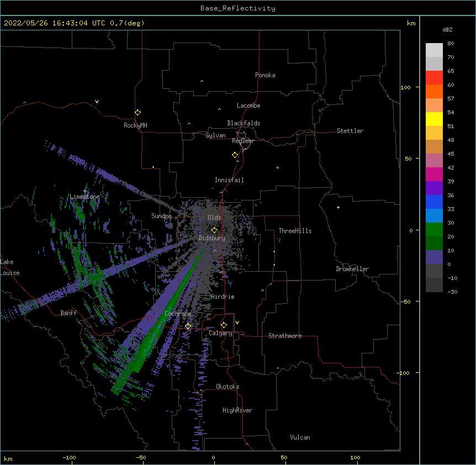Click the Ponoka city label

(265, 75)
